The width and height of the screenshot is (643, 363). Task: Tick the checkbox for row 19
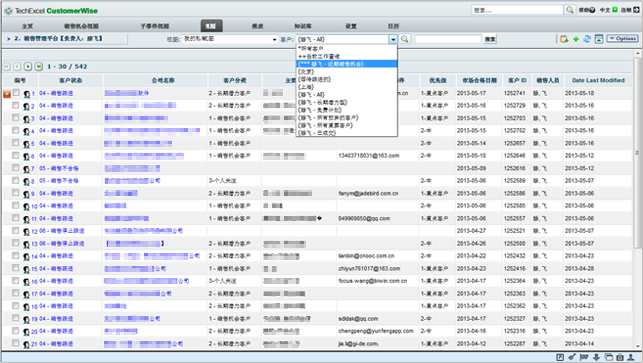[16, 318]
